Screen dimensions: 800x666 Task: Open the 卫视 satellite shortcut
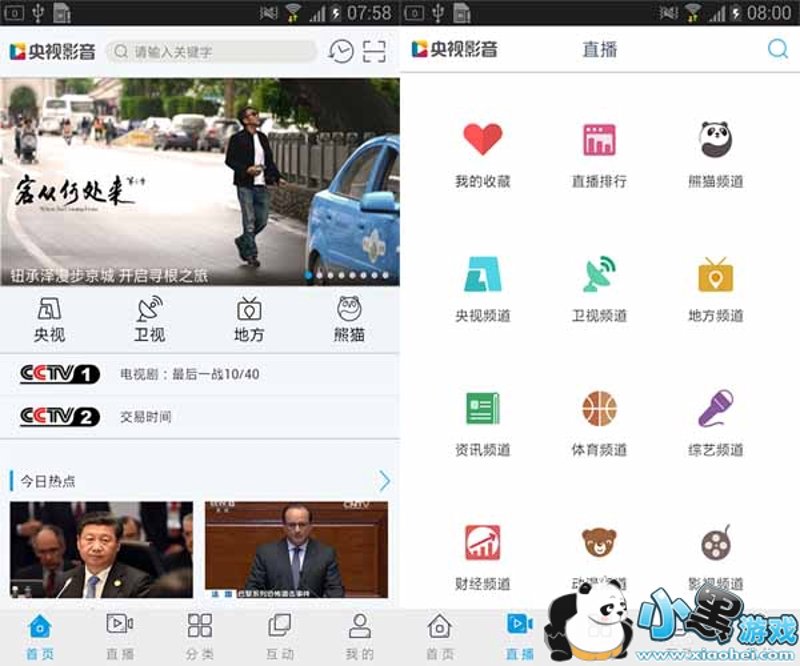pyautogui.click(x=149, y=320)
